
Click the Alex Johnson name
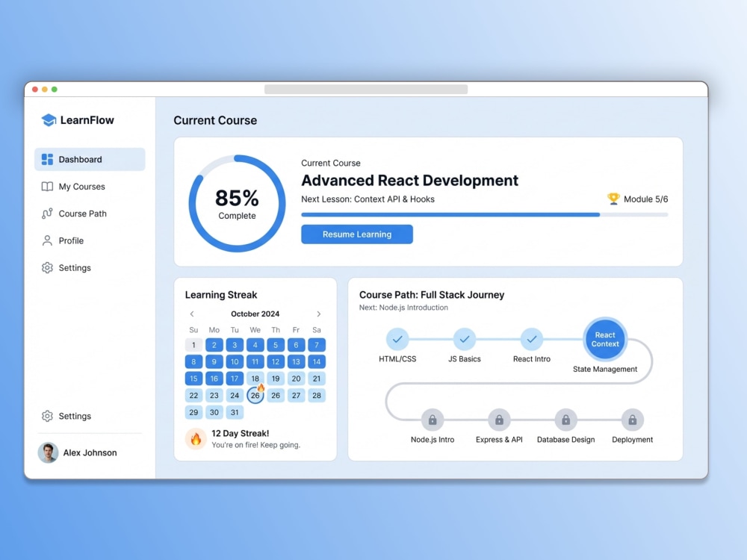(90, 452)
